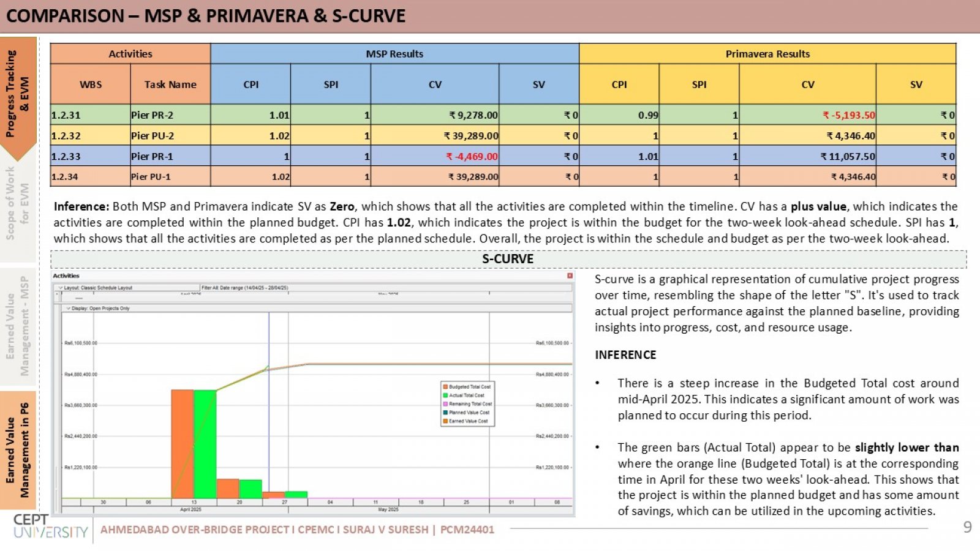The image size is (980, 551).
Task: Click the Activities header cell
Action: pos(130,54)
